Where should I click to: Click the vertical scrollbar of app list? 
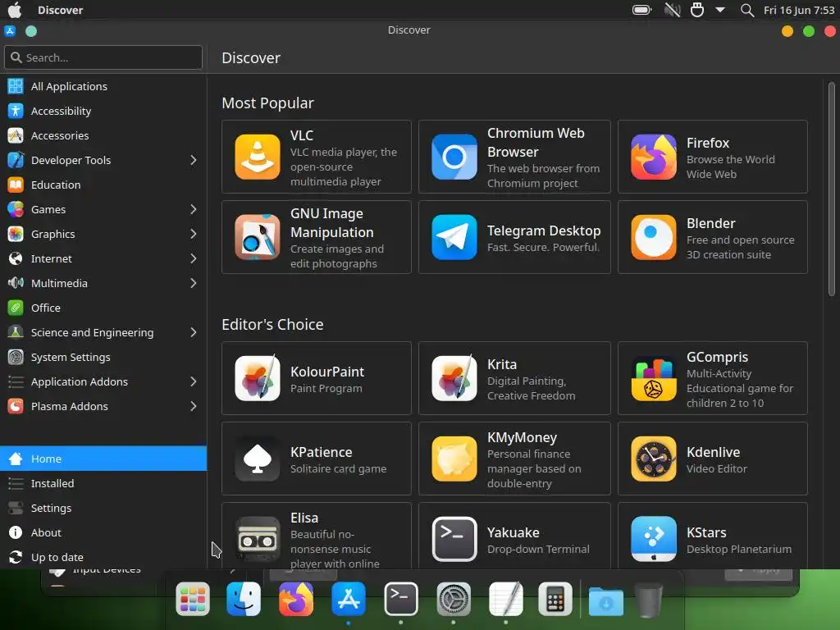[x=832, y=189]
